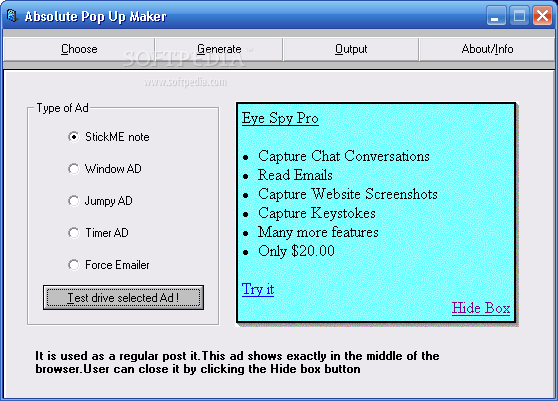Click Test drive selected Ad button
Screen dimensions: 558x401
(123, 297)
